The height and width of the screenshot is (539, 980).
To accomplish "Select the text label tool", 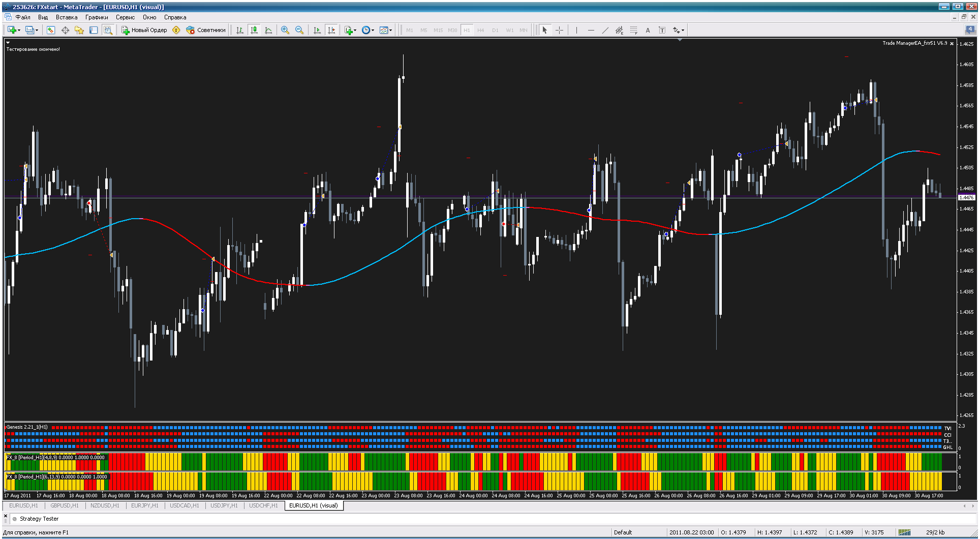I will tap(662, 30).
